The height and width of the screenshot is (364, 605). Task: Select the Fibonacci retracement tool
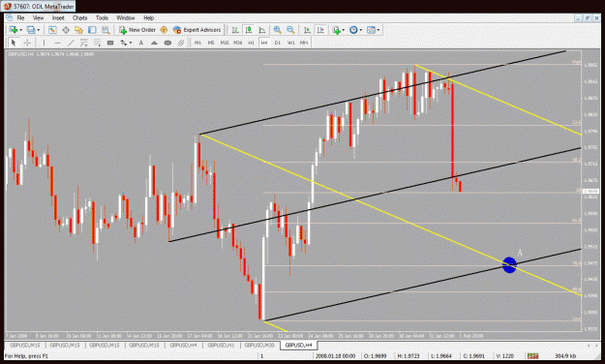pos(97,43)
